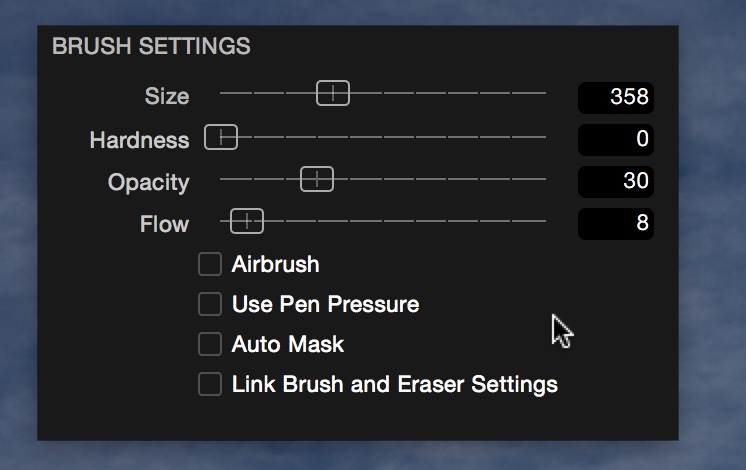Image resolution: width=746 pixels, height=470 pixels.
Task: Select the Size value field showing 358
Action: click(x=616, y=98)
